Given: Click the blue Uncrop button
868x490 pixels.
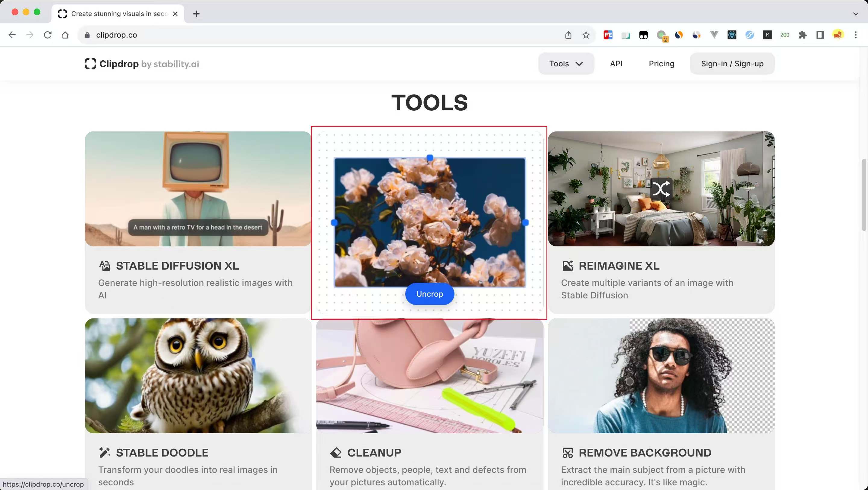Looking at the screenshot, I should coord(429,294).
